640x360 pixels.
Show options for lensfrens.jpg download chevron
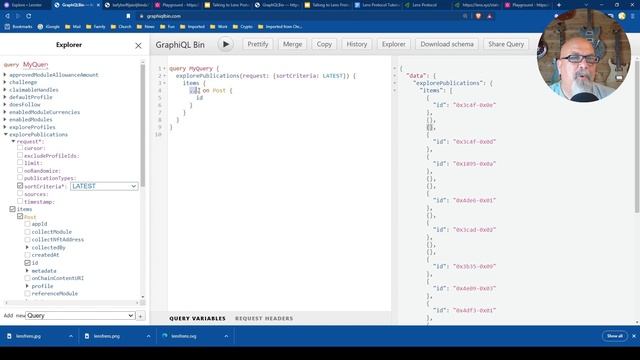71,336
